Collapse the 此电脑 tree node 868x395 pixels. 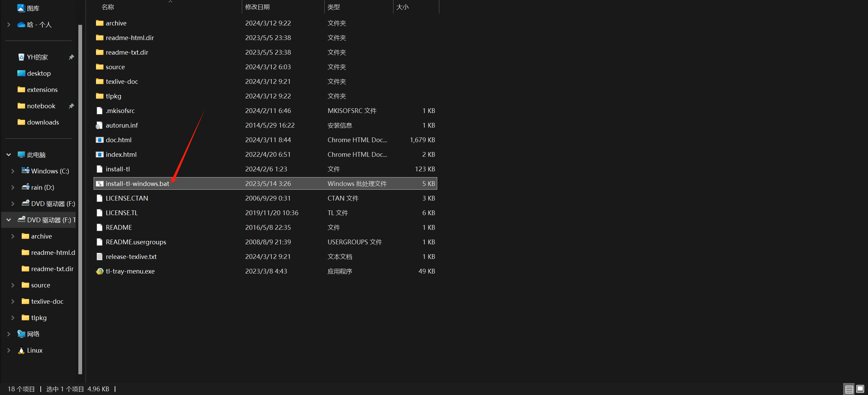tap(9, 155)
